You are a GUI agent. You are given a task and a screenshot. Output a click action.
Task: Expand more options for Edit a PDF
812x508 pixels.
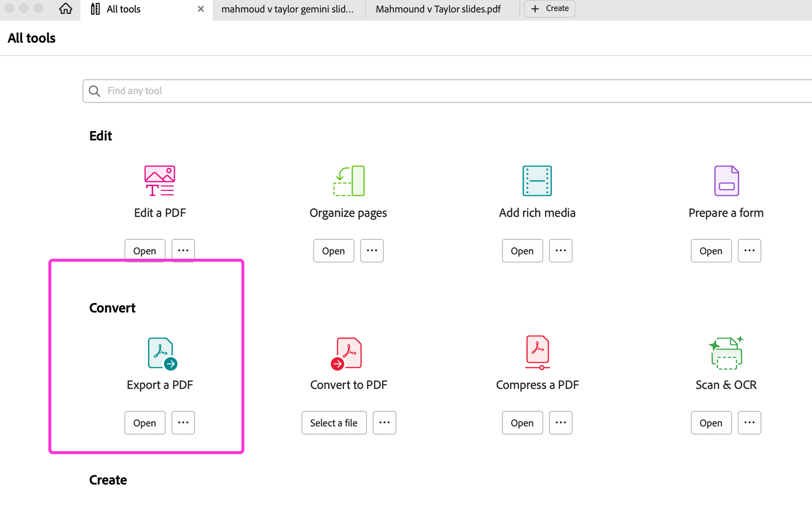(x=183, y=250)
